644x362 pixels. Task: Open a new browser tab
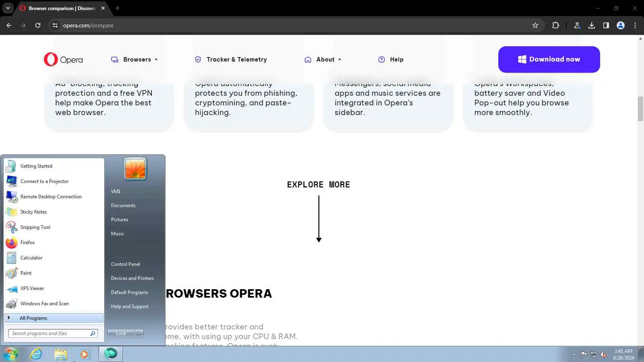point(118,8)
